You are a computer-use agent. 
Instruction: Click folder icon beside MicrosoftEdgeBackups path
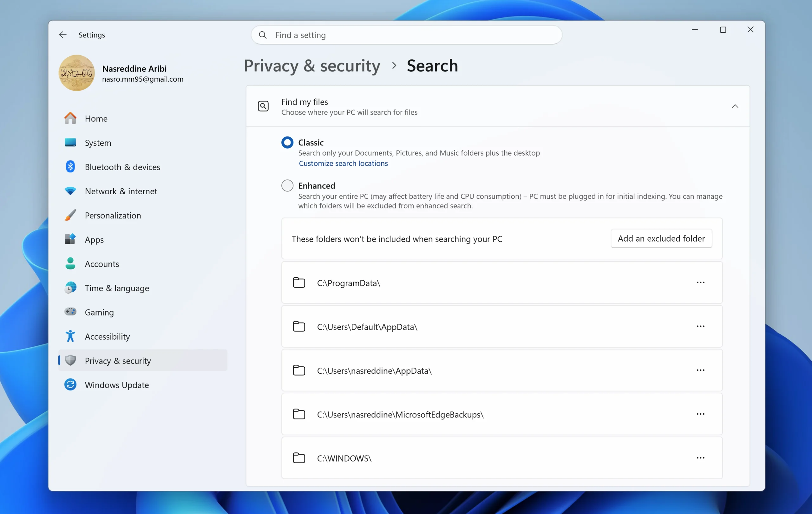[299, 414]
